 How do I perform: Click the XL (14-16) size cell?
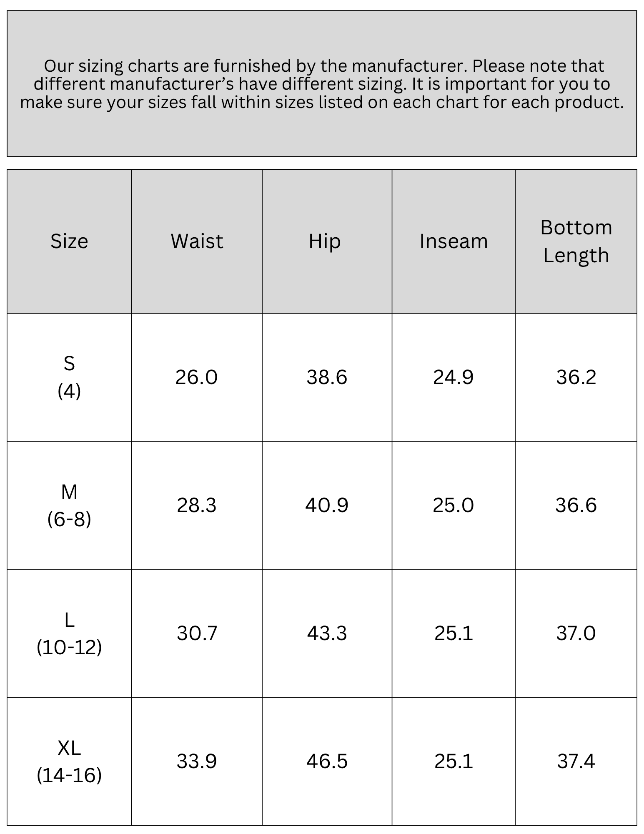click(x=69, y=761)
